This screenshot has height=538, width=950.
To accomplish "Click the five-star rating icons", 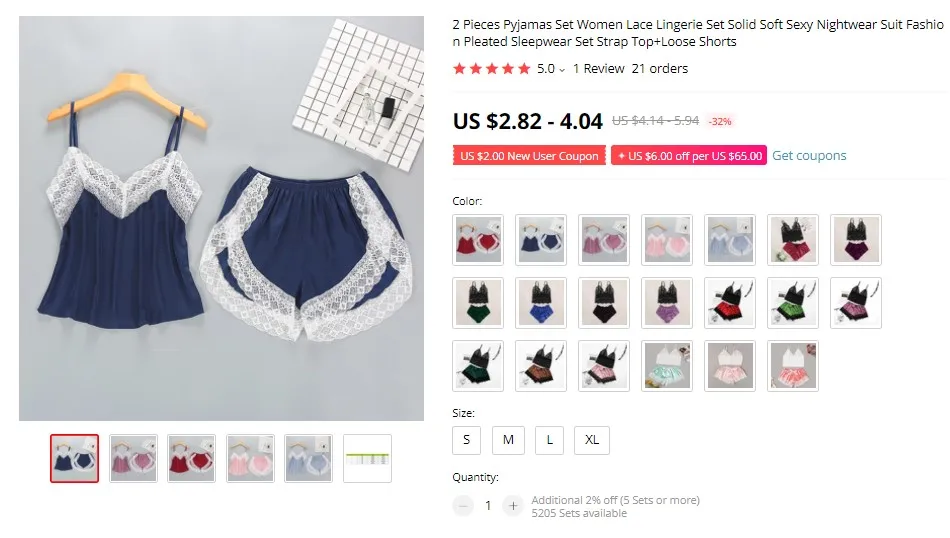I will click(491, 68).
